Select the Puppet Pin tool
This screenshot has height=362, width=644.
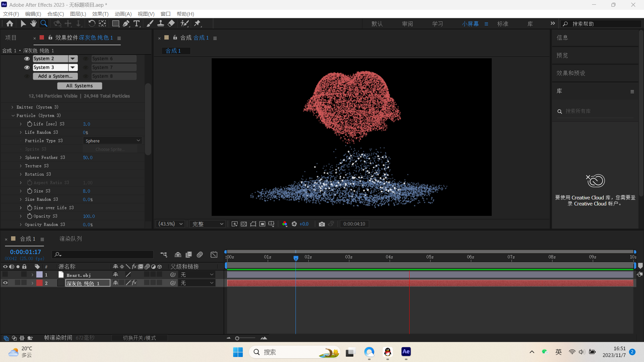(198, 23)
